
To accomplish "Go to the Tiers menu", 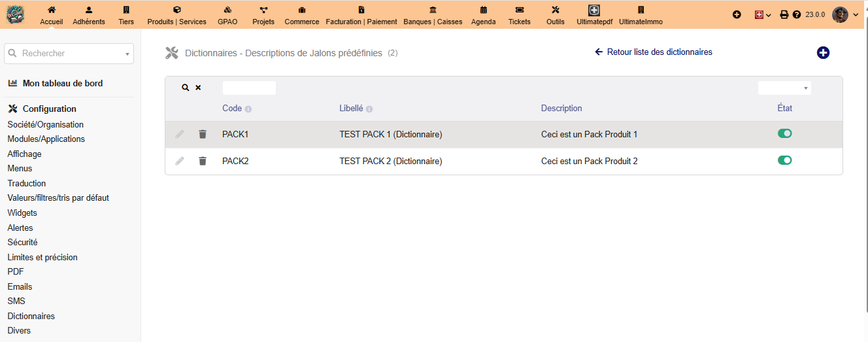I will pyautogui.click(x=126, y=15).
